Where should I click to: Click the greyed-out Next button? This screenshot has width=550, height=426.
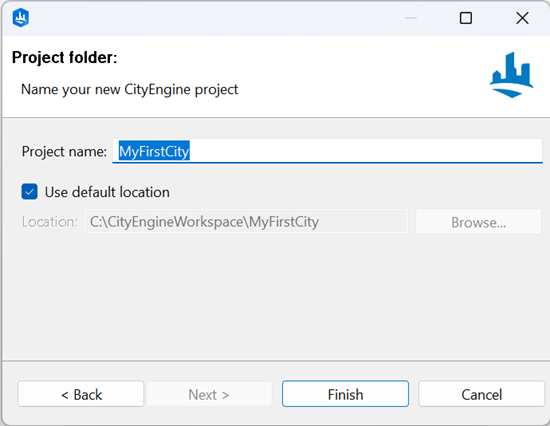pyautogui.click(x=209, y=394)
